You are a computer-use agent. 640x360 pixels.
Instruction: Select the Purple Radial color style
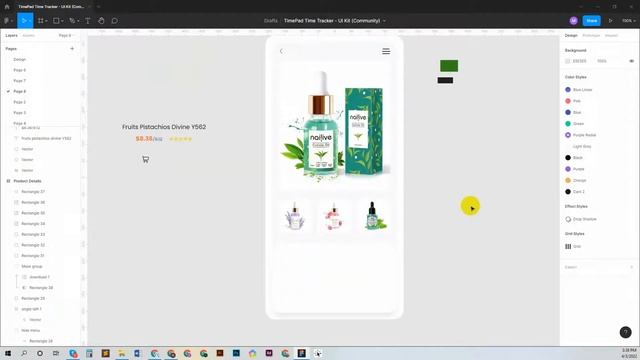click(581, 135)
